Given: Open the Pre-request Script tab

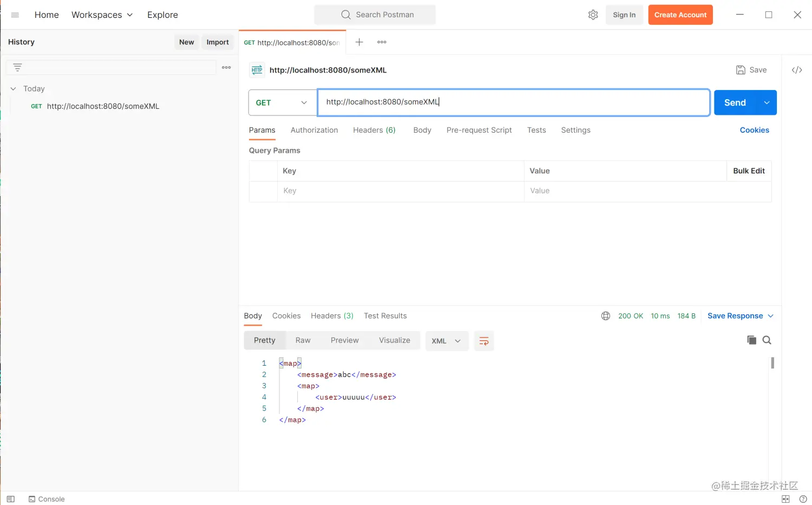Looking at the screenshot, I should point(479,130).
